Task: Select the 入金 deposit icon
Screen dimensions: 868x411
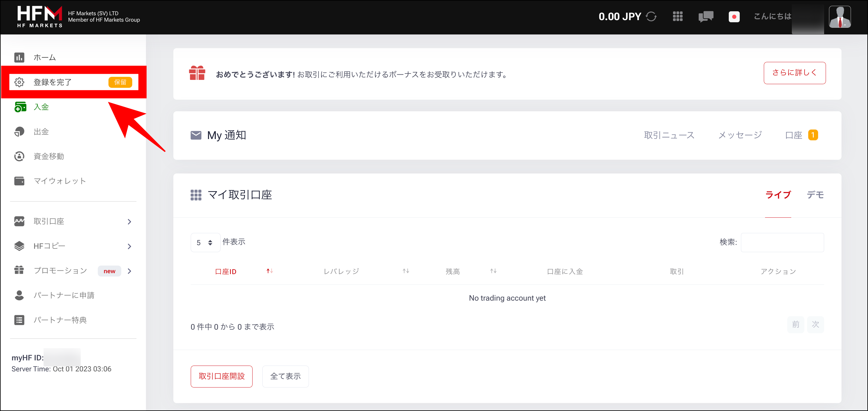Action: (20, 107)
